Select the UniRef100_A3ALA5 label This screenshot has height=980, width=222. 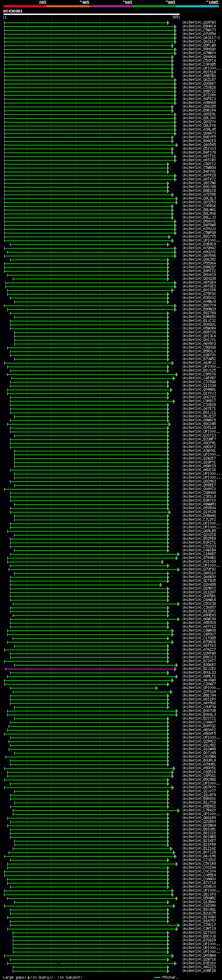pyautogui.click(x=199, y=129)
